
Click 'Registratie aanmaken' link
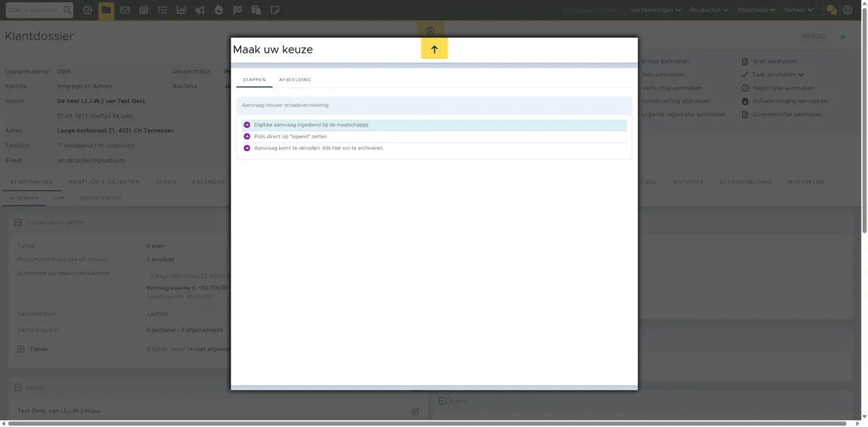[783, 88]
